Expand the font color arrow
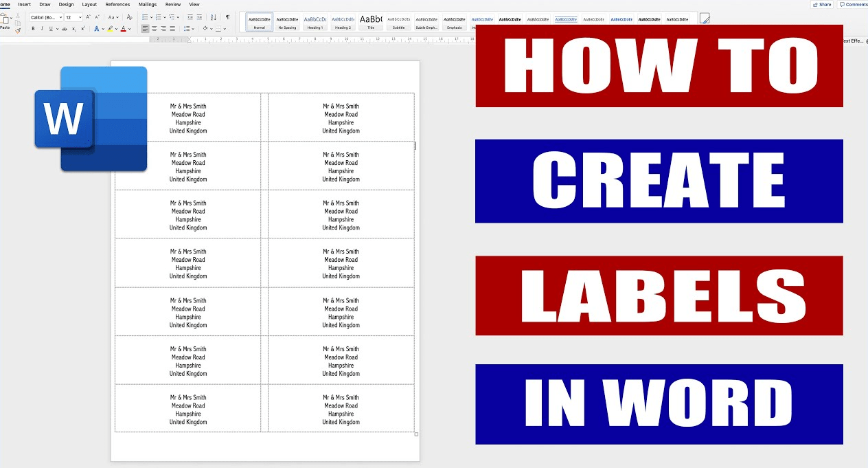 click(x=129, y=29)
